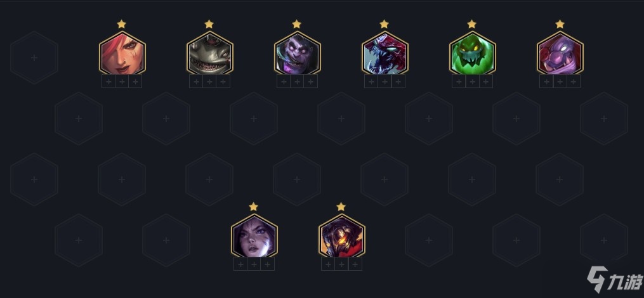Add item in Dr. Mundo's last item slot
644x298 pixels.
(x=310, y=81)
